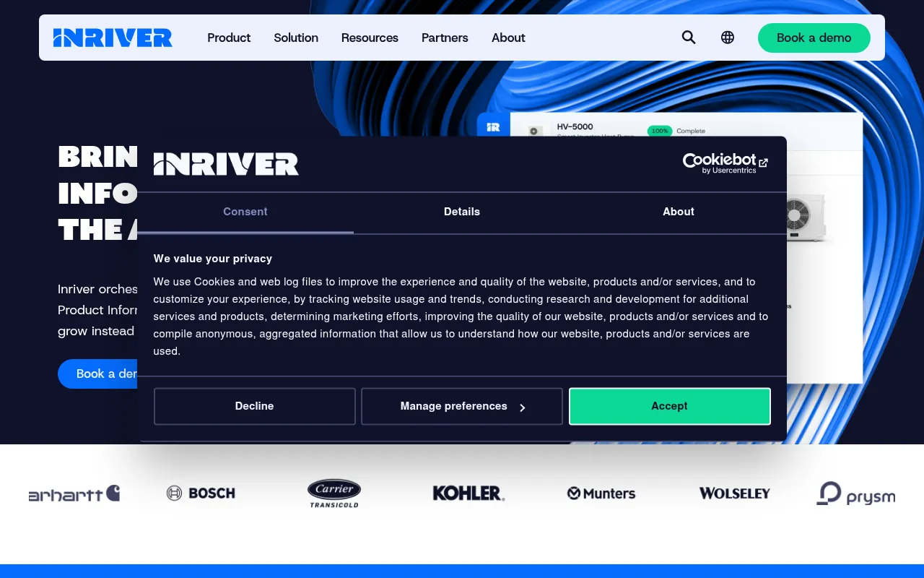Viewport: 924px width, 578px height.
Task: Accept all cookies
Action: 670,406
